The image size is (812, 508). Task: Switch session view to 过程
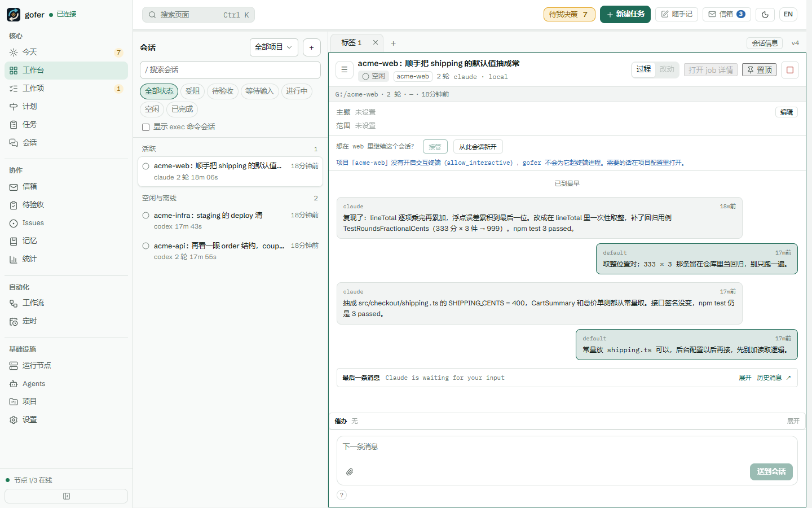[643, 69]
